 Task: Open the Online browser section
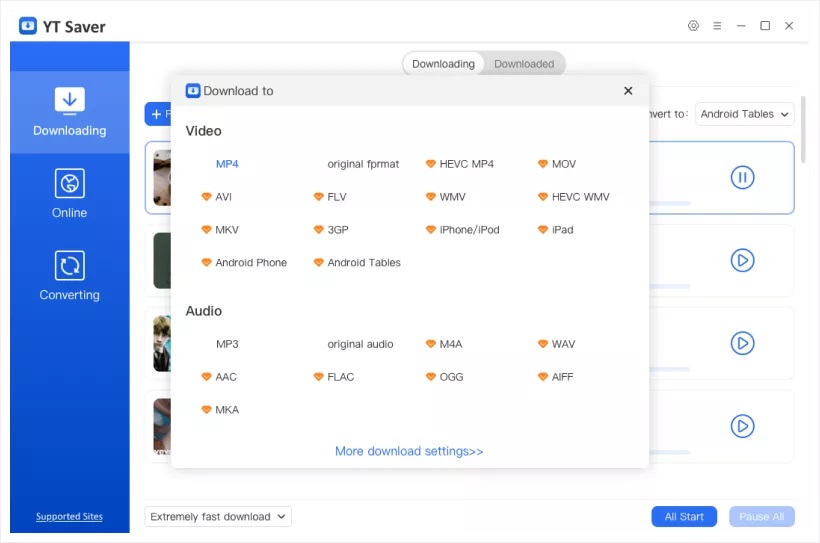[x=70, y=194]
